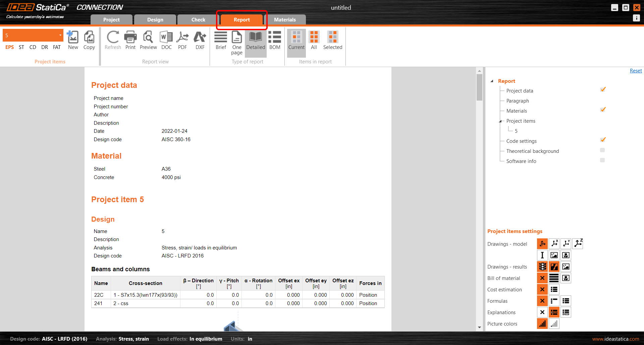
Task: Select grayscale Picture colors option
Action: (x=554, y=324)
